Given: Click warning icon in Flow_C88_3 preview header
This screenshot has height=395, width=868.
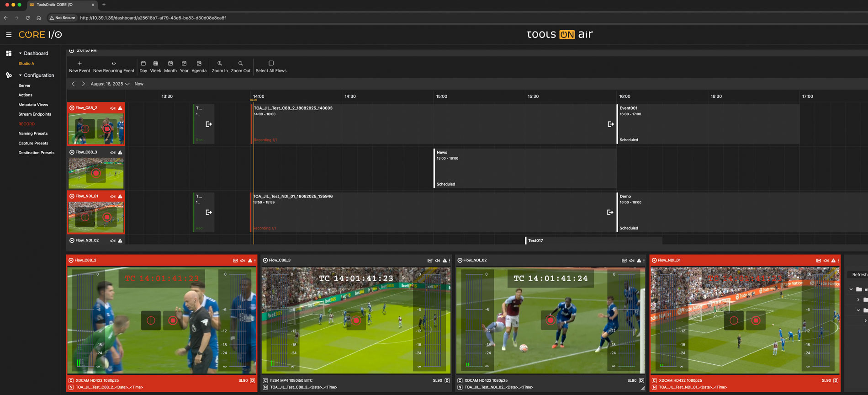Looking at the screenshot, I should (x=445, y=261).
